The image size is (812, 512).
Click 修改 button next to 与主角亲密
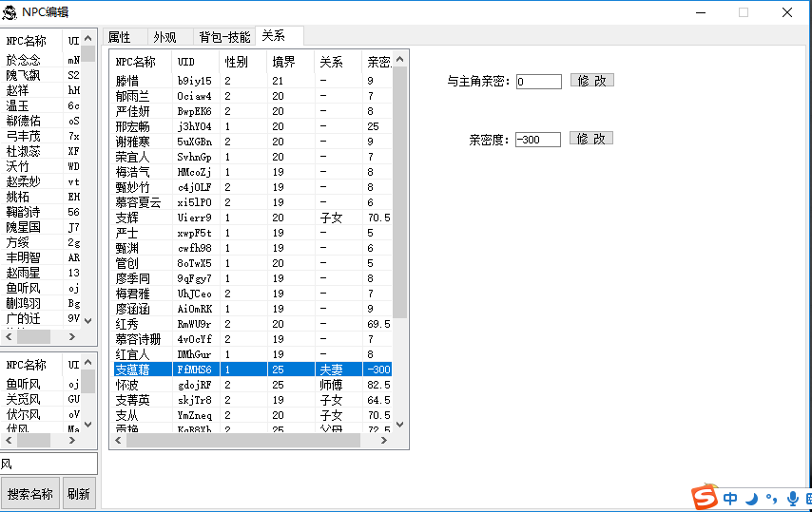(x=592, y=81)
